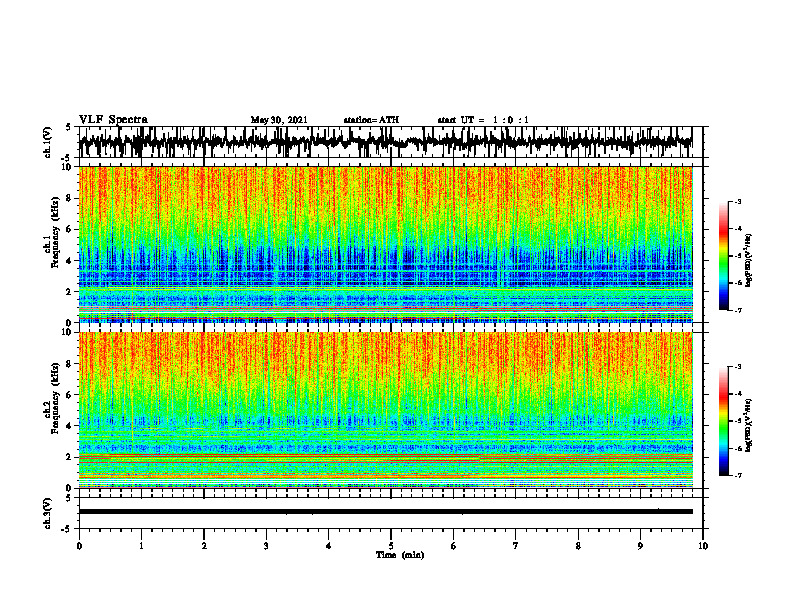Click the "6" tick on ch.2 frequency axis
The height and width of the screenshot is (612, 792).
coord(69,395)
